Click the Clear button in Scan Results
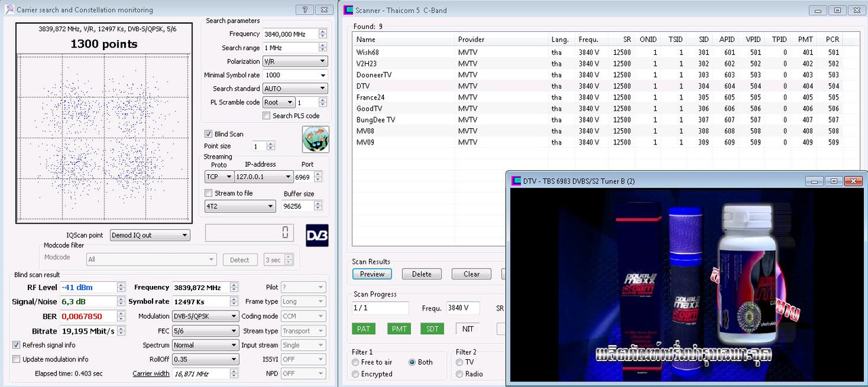The height and width of the screenshot is (387, 868). click(x=471, y=274)
